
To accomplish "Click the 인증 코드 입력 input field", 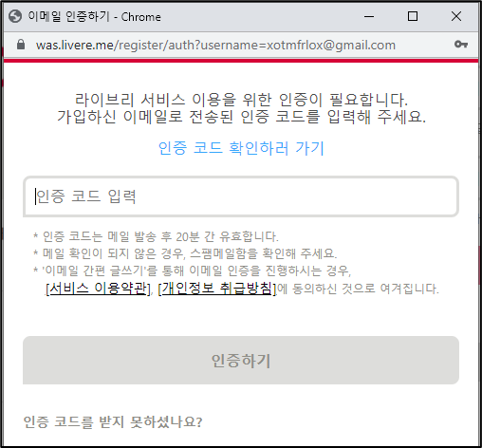I will pos(241,196).
